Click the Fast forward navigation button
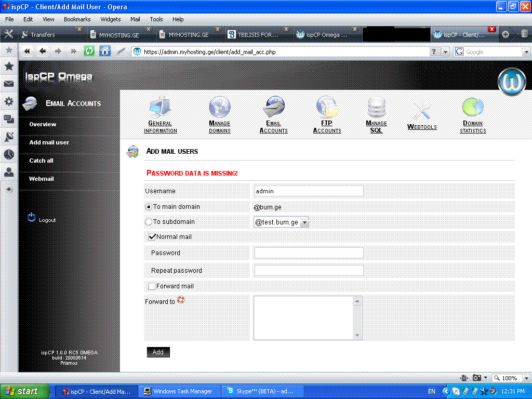 [x=74, y=51]
